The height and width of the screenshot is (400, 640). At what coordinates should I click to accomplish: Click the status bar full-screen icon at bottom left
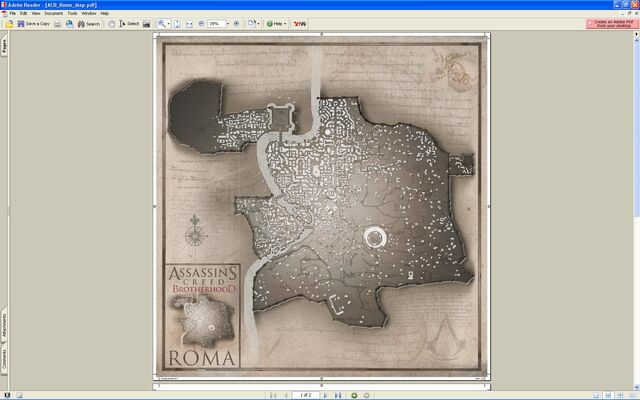click(7, 395)
